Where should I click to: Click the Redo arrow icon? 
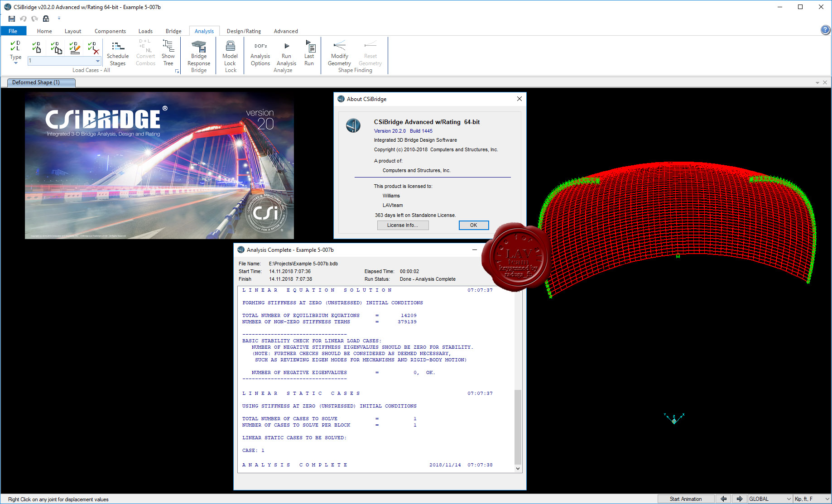(34, 19)
